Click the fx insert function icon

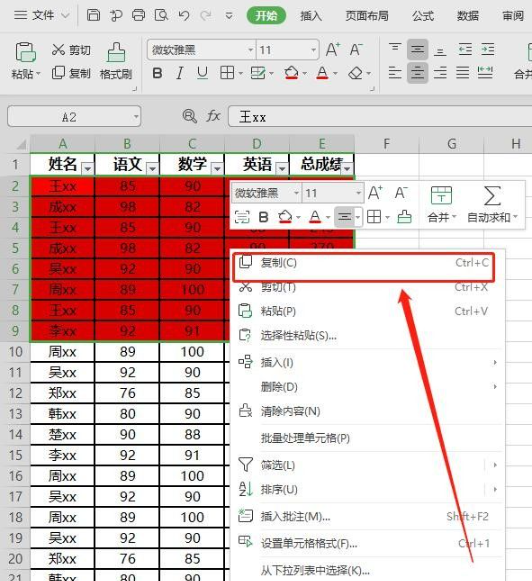click(x=213, y=116)
